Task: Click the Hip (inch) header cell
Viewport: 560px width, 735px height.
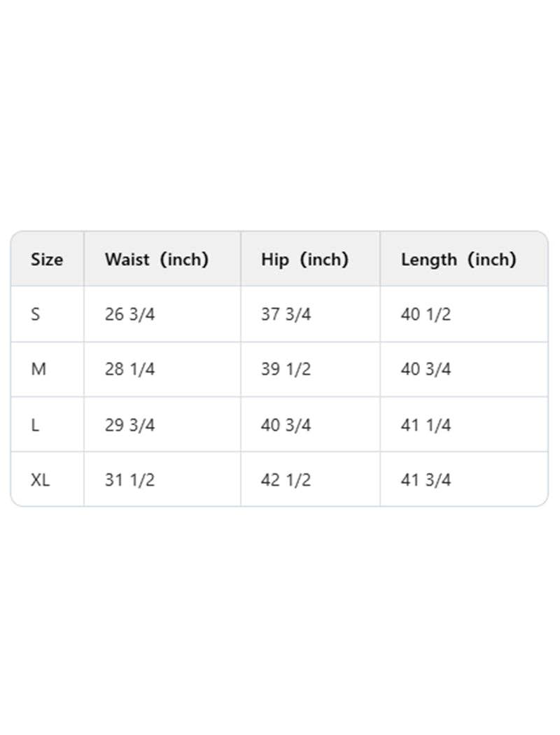Action: [304, 260]
